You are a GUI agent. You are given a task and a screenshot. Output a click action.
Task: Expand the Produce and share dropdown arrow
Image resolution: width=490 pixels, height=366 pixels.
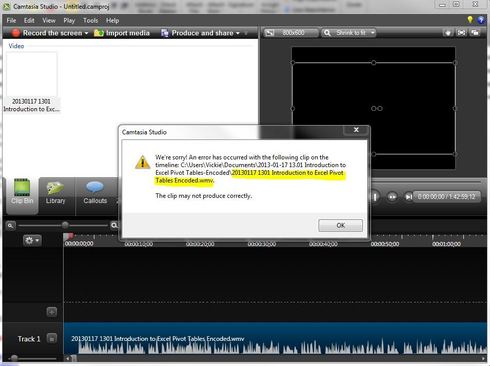pos(238,33)
